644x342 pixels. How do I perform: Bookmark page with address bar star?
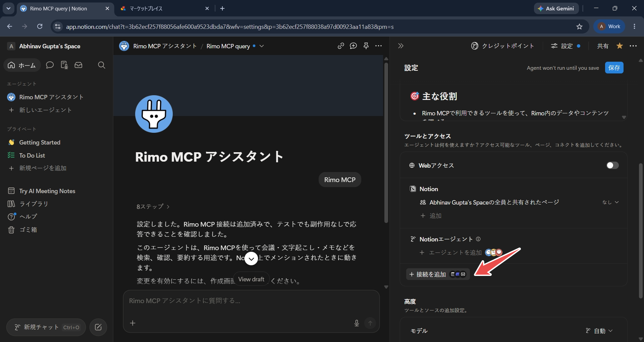coord(579,26)
